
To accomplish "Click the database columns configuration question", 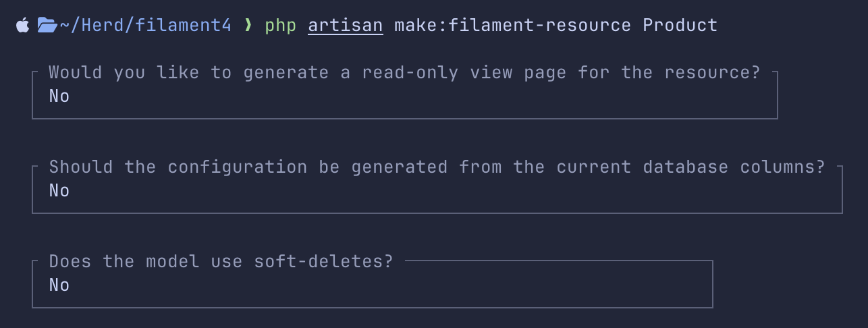I will point(437,167).
